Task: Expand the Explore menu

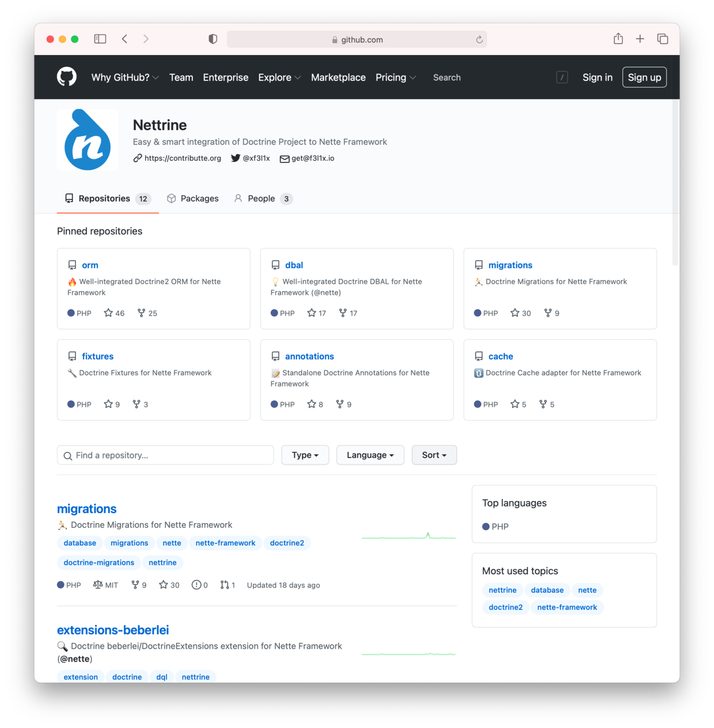Action: tap(279, 77)
